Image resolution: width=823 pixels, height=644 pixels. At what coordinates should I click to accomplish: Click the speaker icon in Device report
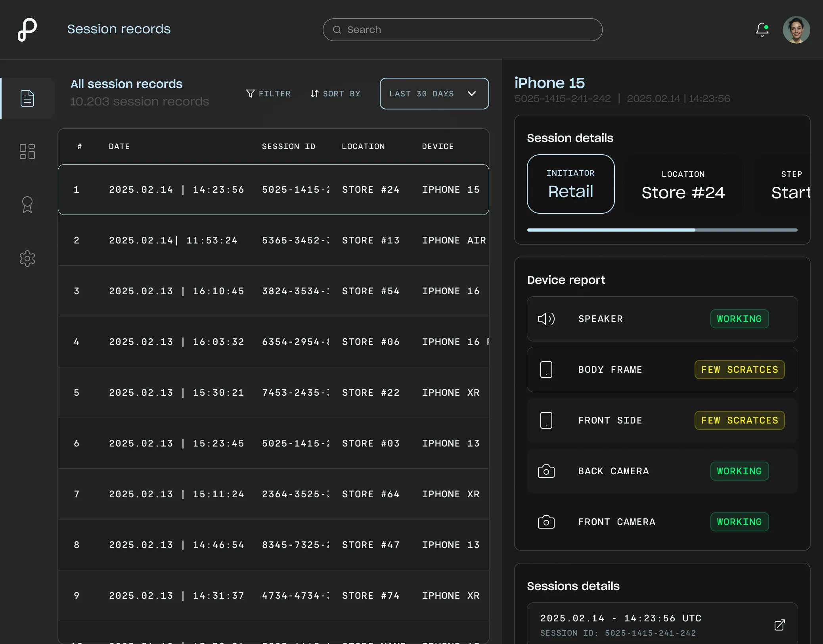[x=546, y=319]
